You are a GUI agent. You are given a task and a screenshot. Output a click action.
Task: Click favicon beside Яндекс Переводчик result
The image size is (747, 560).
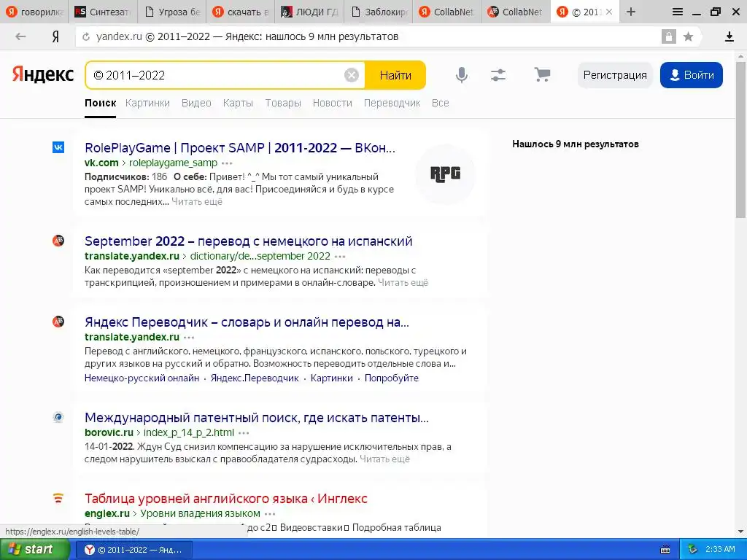pyautogui.click(x=58, y=322)
